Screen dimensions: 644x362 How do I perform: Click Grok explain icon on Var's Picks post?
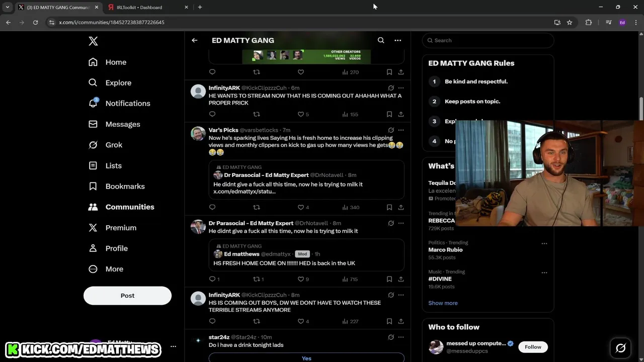pos(391,130)
